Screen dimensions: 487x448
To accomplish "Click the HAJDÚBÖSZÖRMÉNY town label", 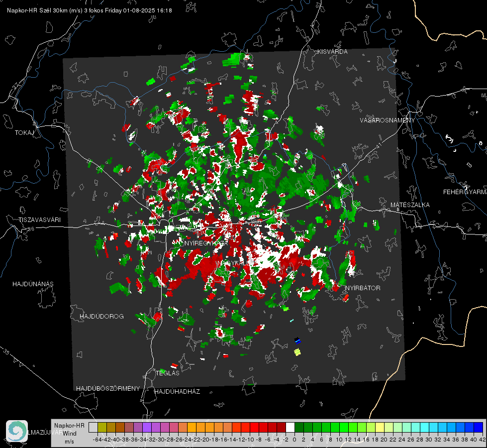I will [108, 389].
